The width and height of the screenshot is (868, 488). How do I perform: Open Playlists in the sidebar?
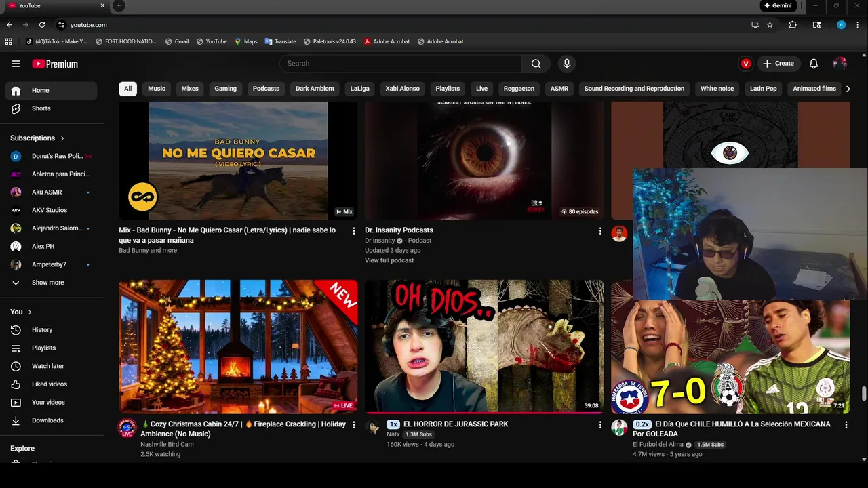tap(51, 348)
